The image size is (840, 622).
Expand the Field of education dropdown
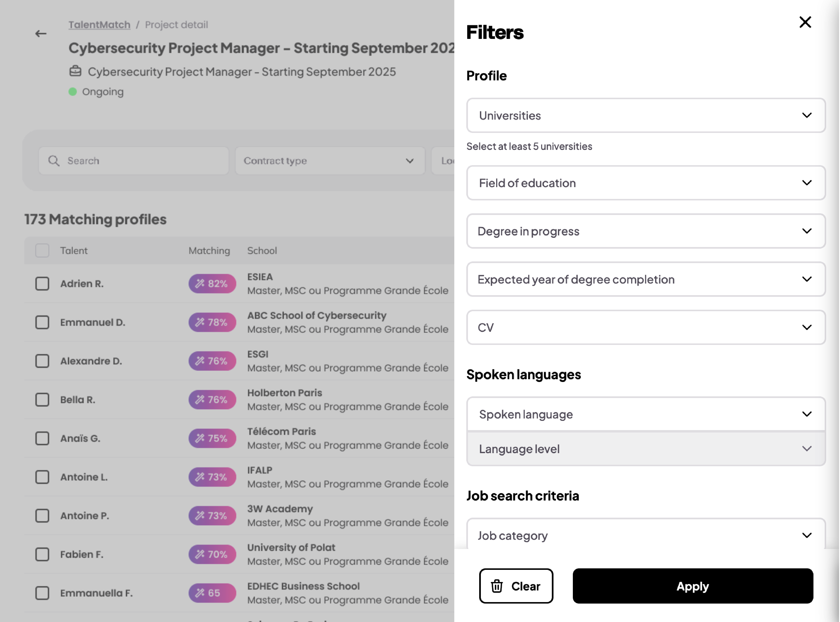click(645, 183)
